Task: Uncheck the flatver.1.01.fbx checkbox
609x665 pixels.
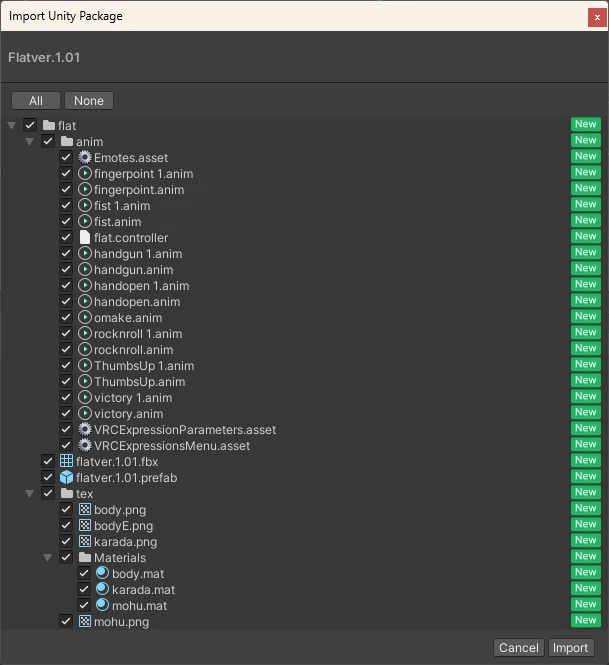Action: point(48,461)
